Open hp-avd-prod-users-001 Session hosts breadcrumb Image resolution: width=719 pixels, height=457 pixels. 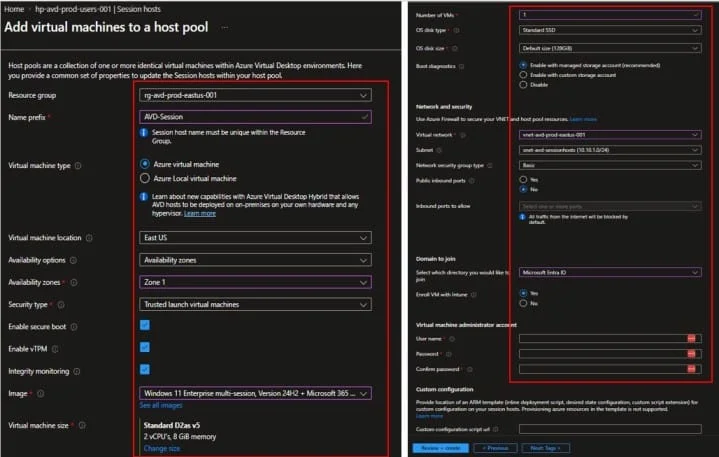98,9
